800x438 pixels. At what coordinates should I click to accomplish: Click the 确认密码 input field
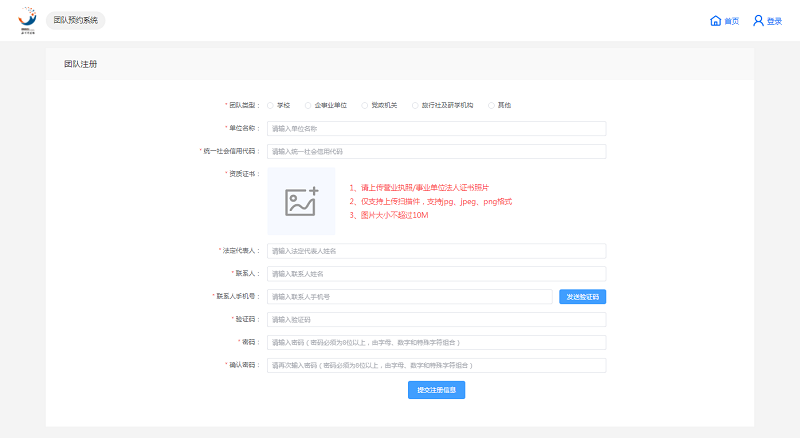(x=436, y=365)
